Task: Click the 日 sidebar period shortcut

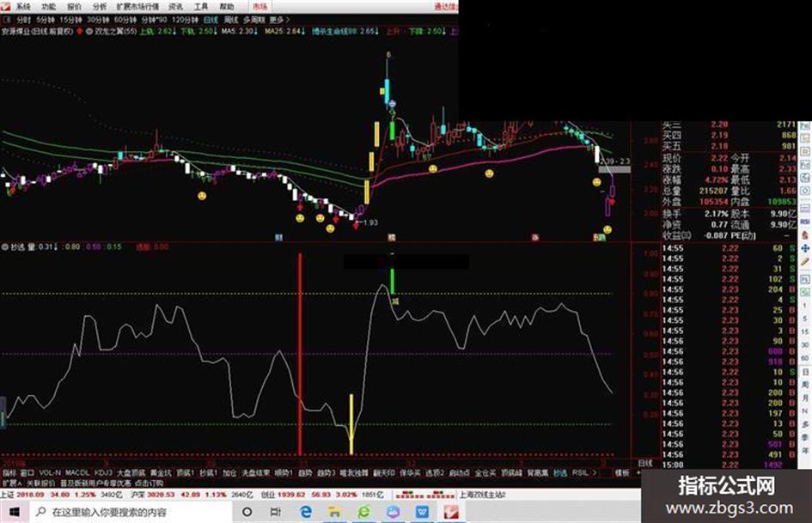Action: [805, 371]
